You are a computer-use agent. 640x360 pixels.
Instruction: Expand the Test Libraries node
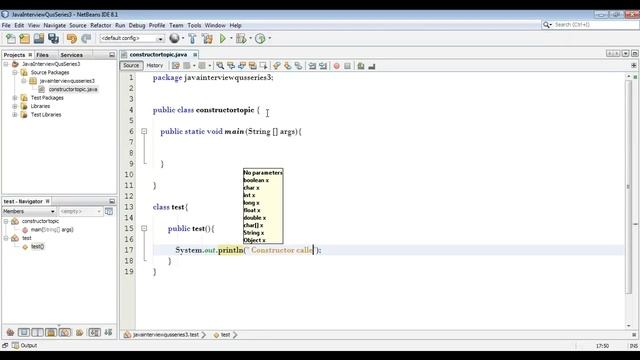(x=15, y=115)
